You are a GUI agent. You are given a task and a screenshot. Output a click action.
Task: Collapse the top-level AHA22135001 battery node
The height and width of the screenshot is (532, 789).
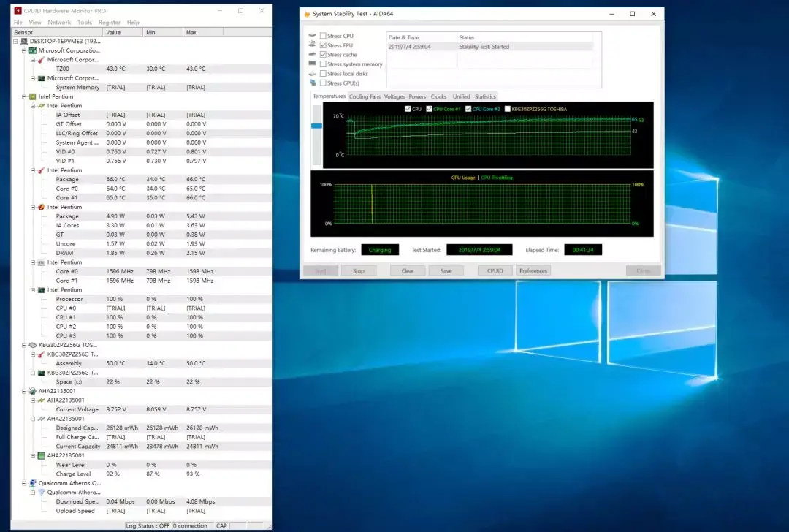click(23, 391)
